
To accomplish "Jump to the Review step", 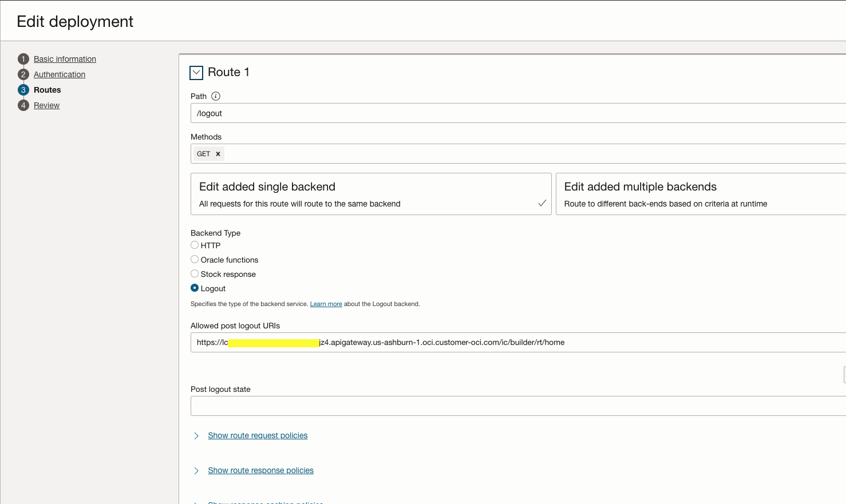I will click(x=46, y=105).
